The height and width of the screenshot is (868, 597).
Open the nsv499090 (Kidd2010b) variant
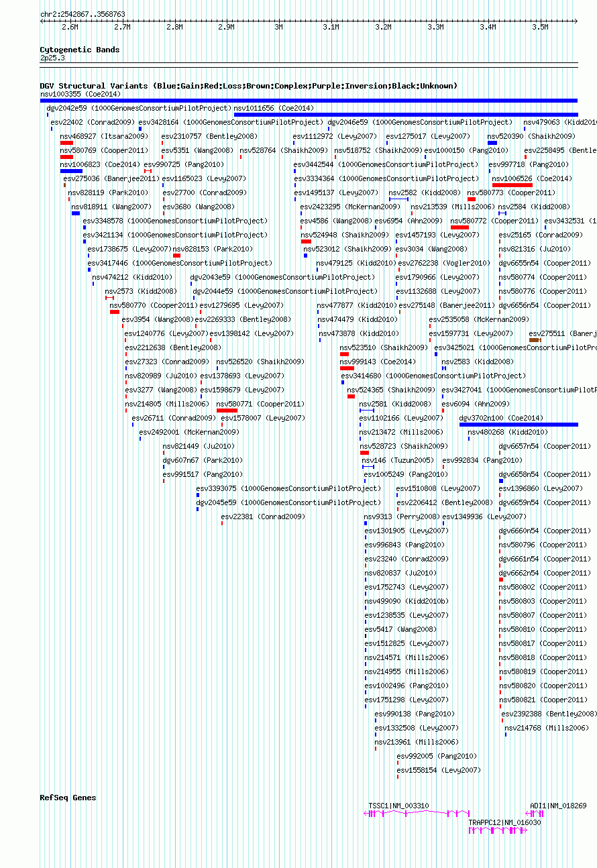(407, 601)
